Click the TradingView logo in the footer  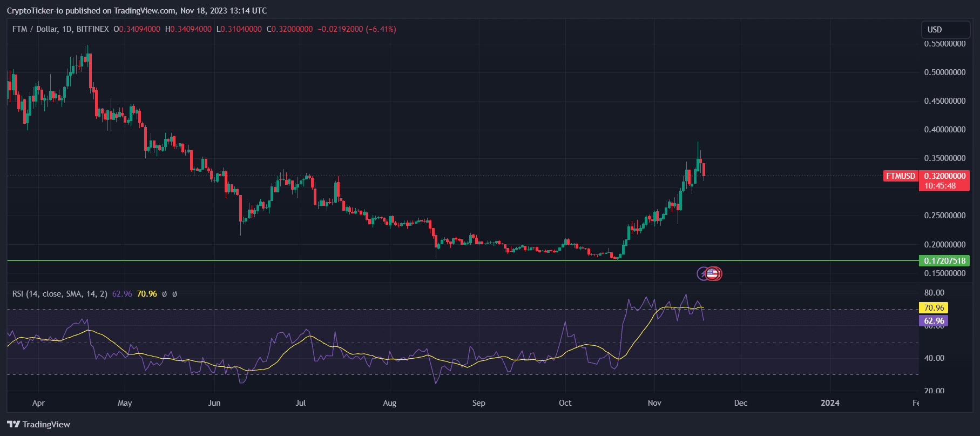[x=39, y=424]
